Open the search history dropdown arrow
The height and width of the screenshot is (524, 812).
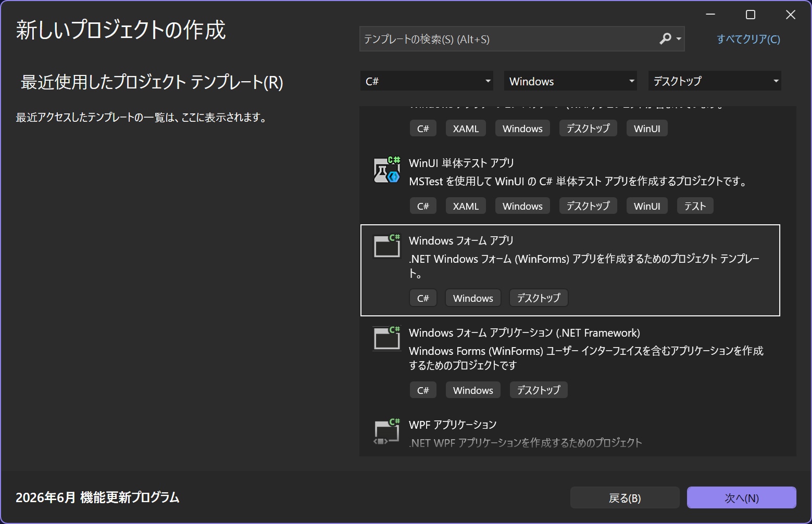point(679,39)
